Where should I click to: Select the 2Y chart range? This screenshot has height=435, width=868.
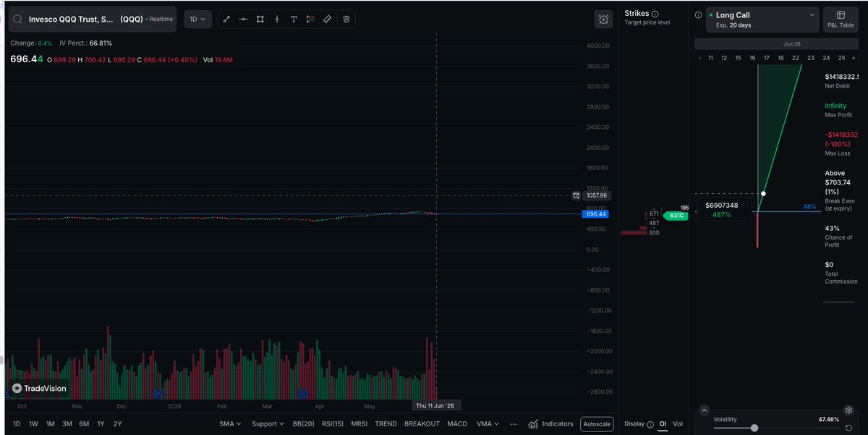coord(117,424)
